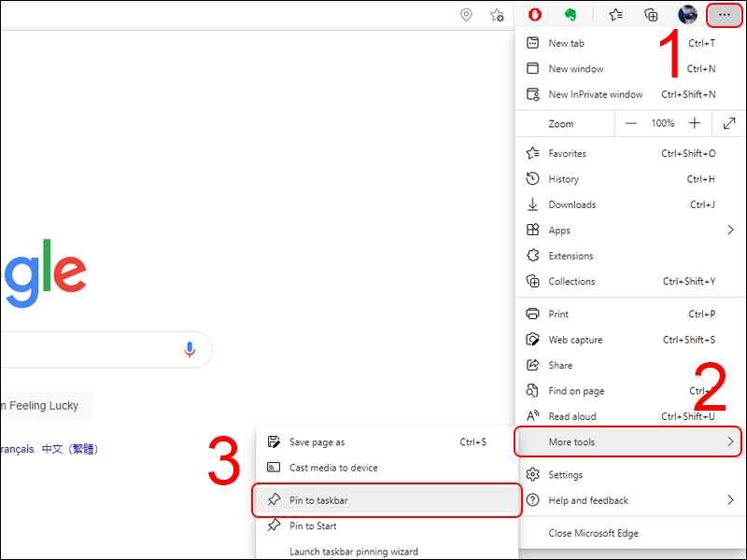Open a New InPrivate window
This screenshot has width=747, height=560.
[595, 94]
